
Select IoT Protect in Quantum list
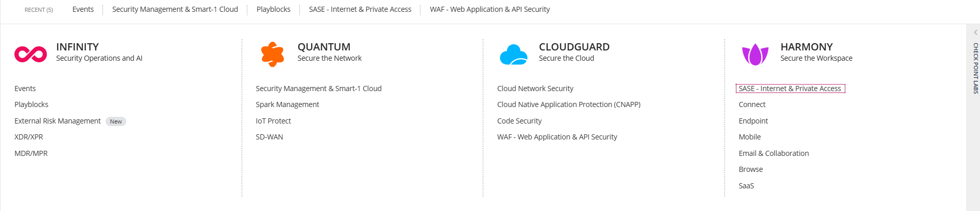point(273,121)
